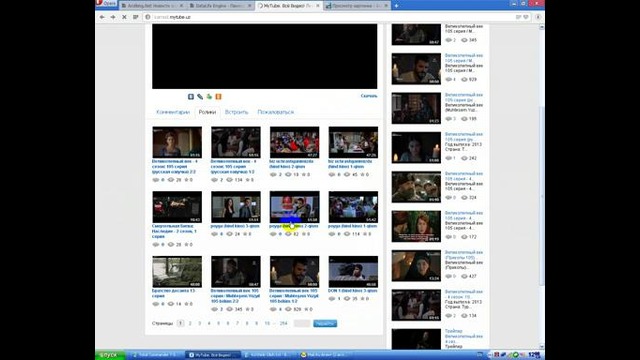This screenshot has height=360, width=640.
Task: Open the Великолепный век 2/2 video thumbnail
Action: point(177,142)
